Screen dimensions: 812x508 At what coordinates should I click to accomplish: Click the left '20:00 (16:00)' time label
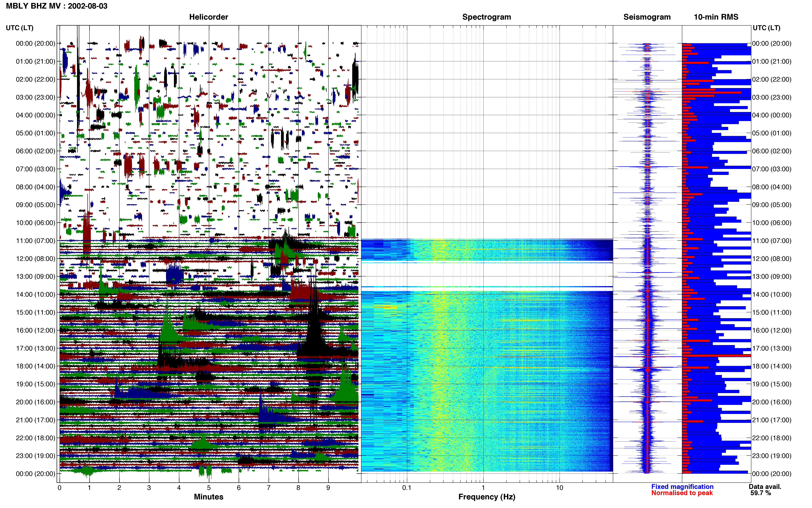click(x=36, y=402)
